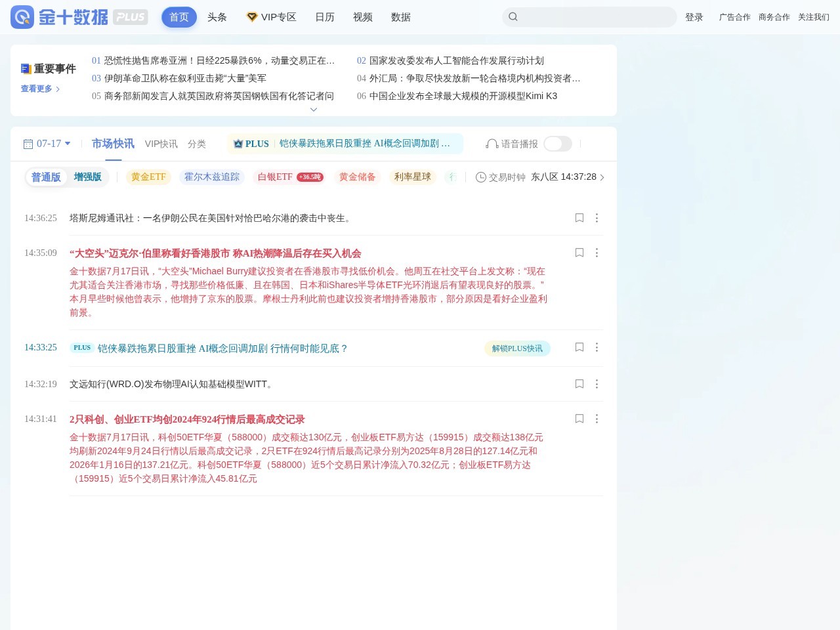Image resolution: width=840 pixels, height=630 pixels.
Task: Open more options for 14:32:19 item
Action: click(x=597, y=384)
